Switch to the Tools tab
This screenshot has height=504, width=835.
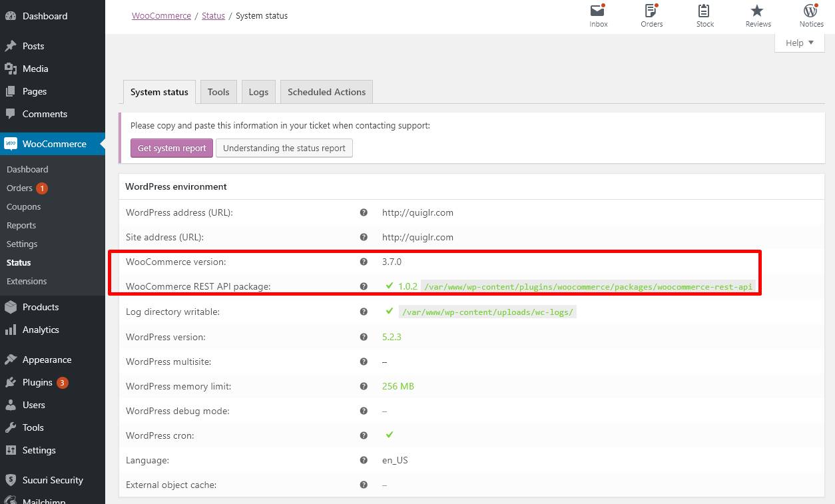click(218, 92)
